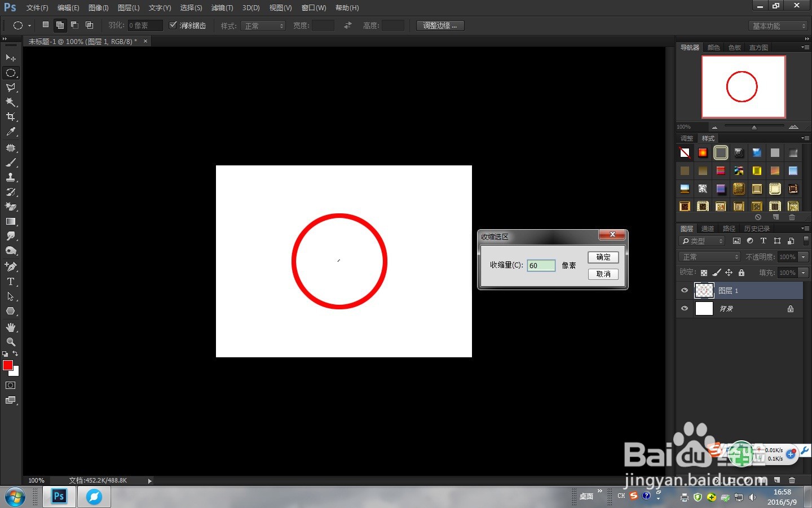The image size is (812, 508).
Task: Click the 桌面 toolbar on taskbar
Action: [586, 496]
